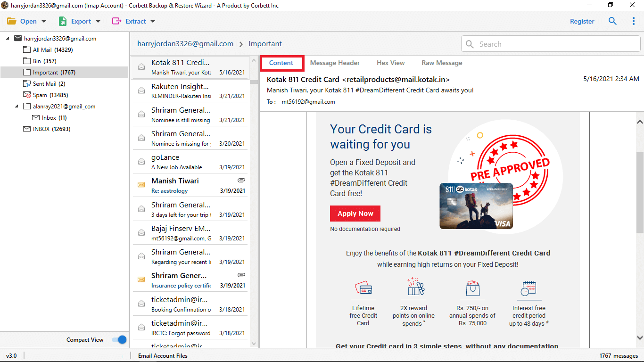Image resolution: width=644 pixels, height=362 pixels.
Task: Click the search magnifier icon in toolbar
Action: [612, 21]
